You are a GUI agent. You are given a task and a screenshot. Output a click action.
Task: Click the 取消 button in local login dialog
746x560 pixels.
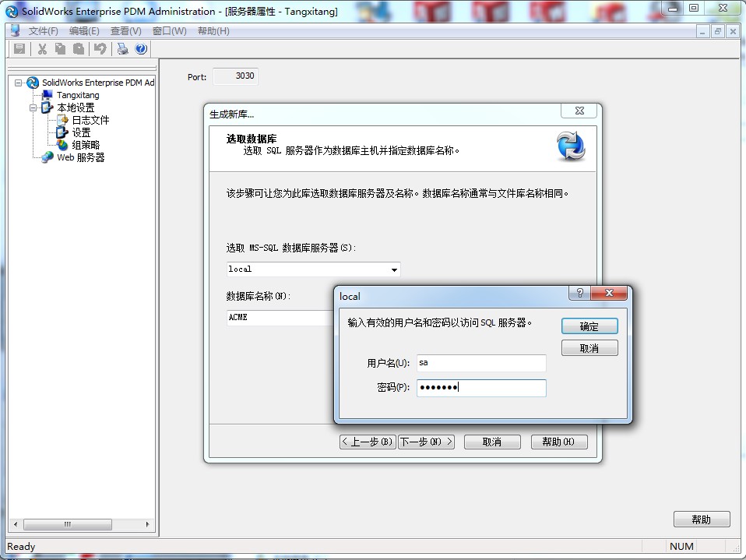click(x=589, y=348)
